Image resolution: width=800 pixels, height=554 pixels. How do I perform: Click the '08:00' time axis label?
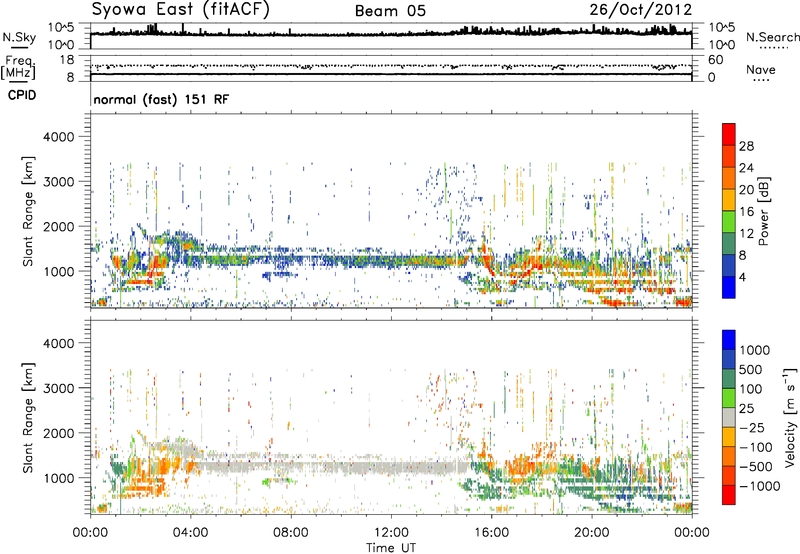pyautogui.click(x=291, y=533)
